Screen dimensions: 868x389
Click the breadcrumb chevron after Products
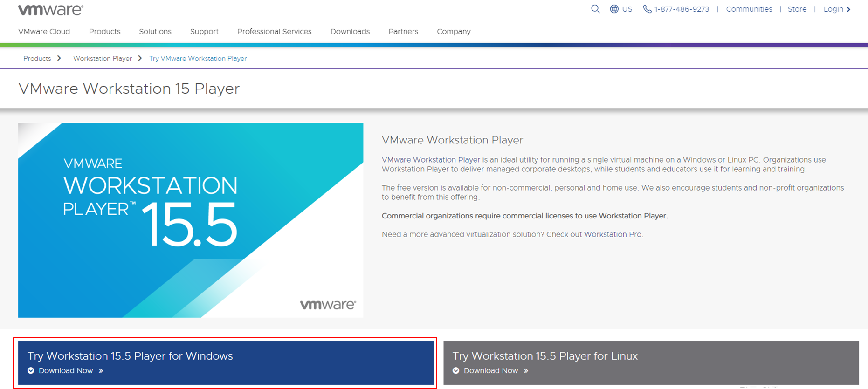59,58
